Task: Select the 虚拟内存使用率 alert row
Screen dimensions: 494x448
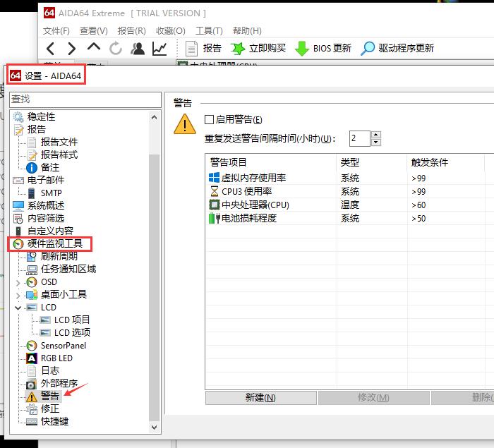Action: point(349,178)
